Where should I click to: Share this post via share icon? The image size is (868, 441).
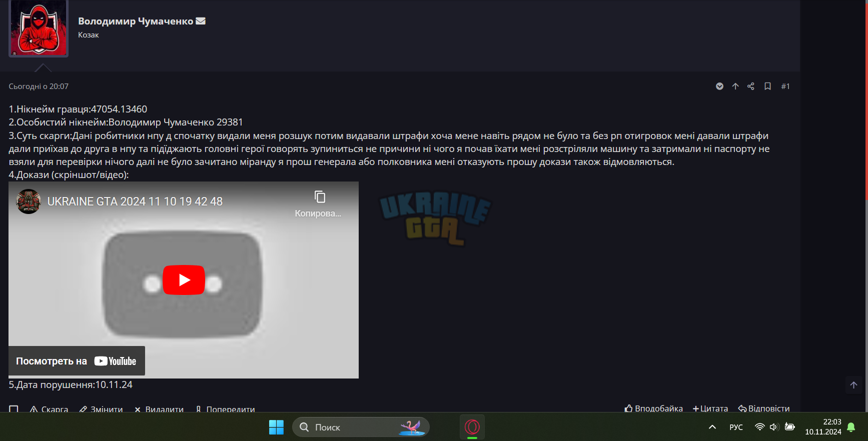pyautogui.click(x=751, y=86)
